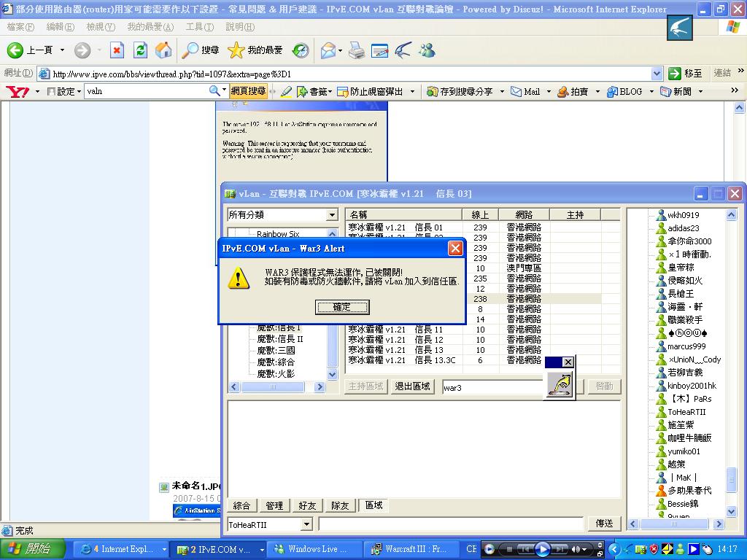Screen dimensions: 747x560
Task: Click the IE Home button icon
Action: click(x=163, y=50)
